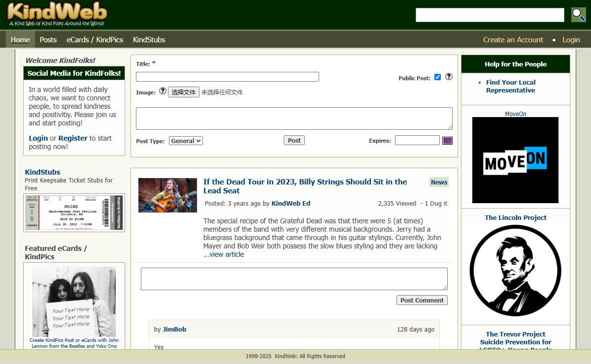Viewport: 591px width, 364px height.
Task: Click the MoveOn text link
Action: click(516, 114)
